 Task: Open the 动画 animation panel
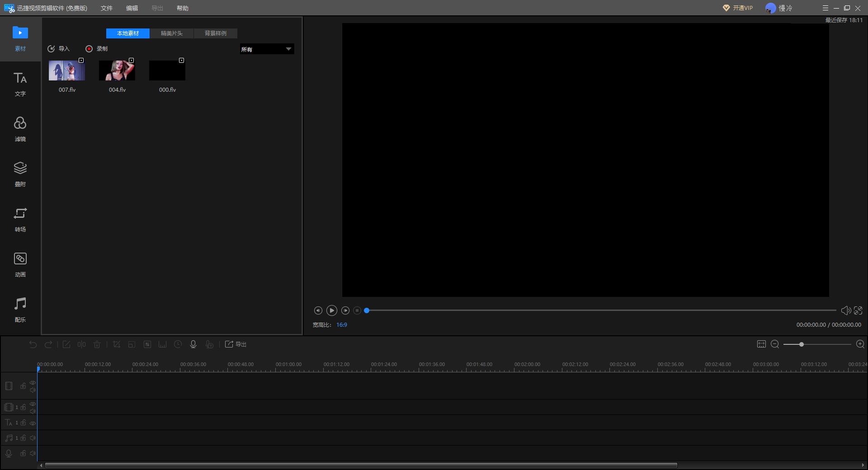pos(20,265)
